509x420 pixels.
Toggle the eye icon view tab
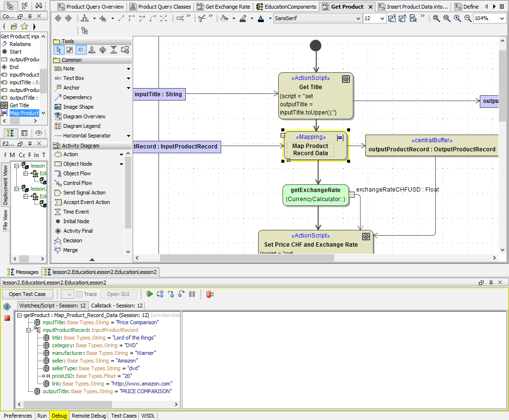pyautogui.click(x=38, y=133)
